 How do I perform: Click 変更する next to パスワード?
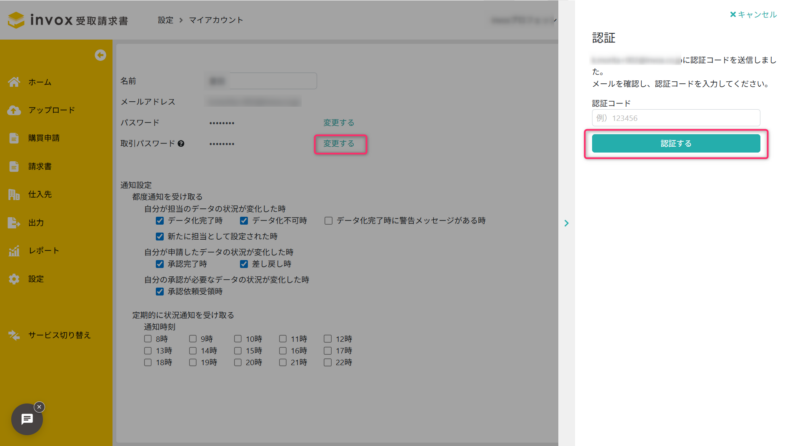click(339, 122)
